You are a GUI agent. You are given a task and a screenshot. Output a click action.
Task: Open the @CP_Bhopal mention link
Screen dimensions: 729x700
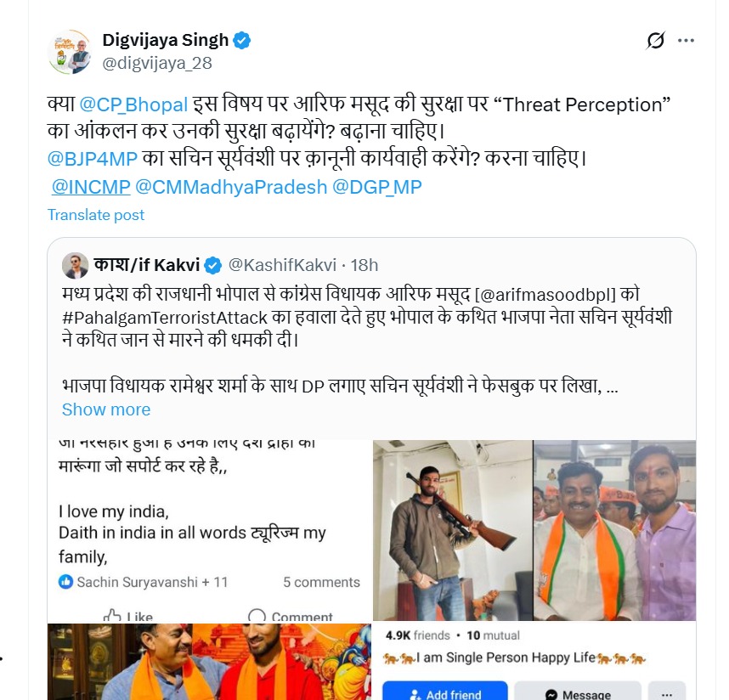click(x=134, y=104)
